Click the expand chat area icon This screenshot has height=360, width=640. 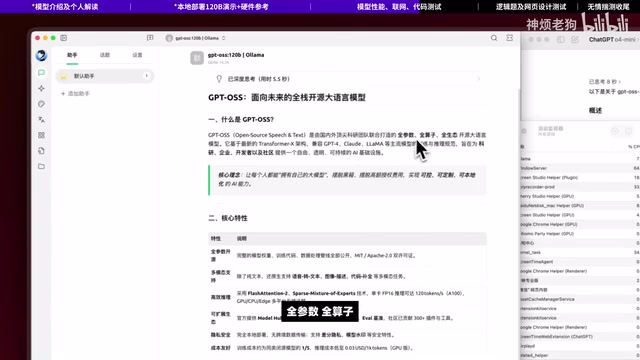tap(510, 38)
